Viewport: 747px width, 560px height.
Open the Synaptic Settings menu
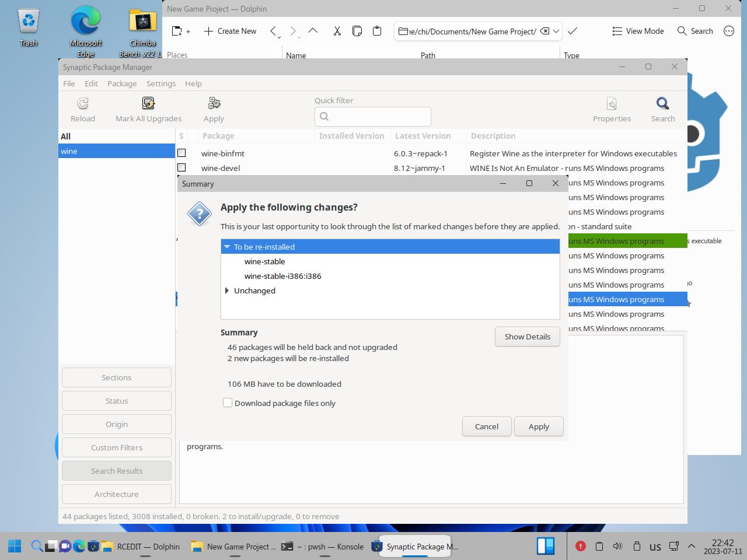[x=161, y=83]
